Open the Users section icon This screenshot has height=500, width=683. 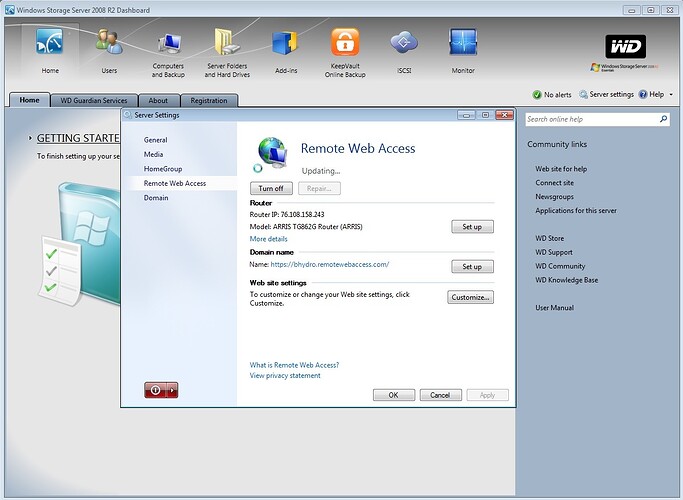[109, 42]
